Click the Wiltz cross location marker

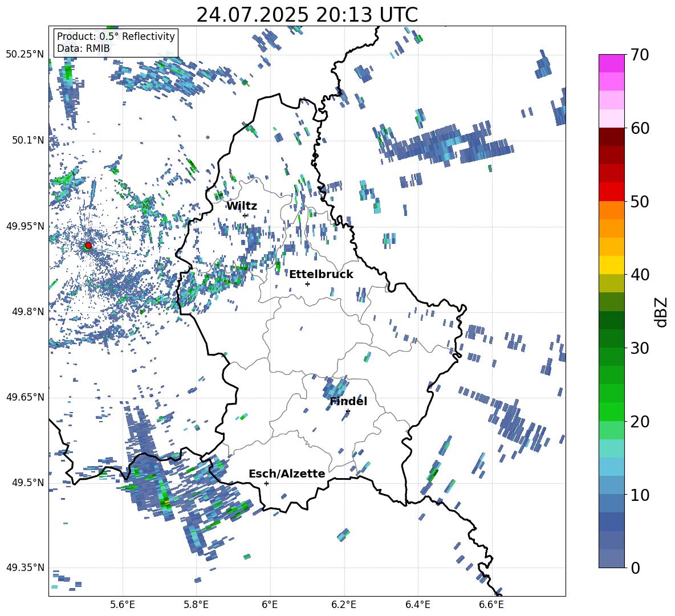tap(245, 215)
